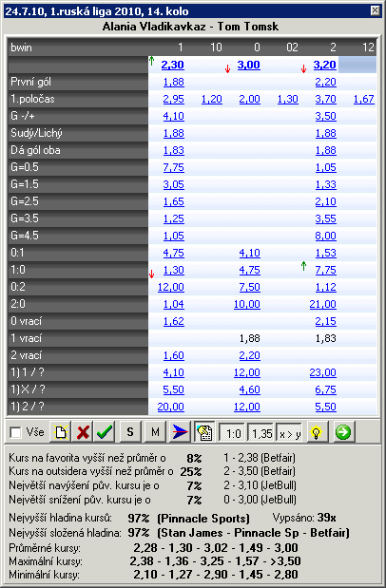Click 2:0 row odds 21,00
386x588 pixels.
(x=322, y=304)
